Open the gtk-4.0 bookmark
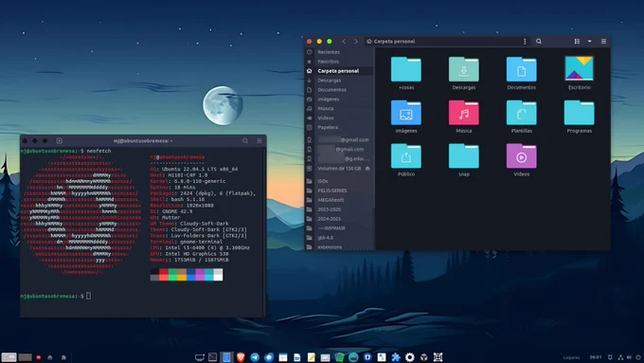 coord(325,238)
